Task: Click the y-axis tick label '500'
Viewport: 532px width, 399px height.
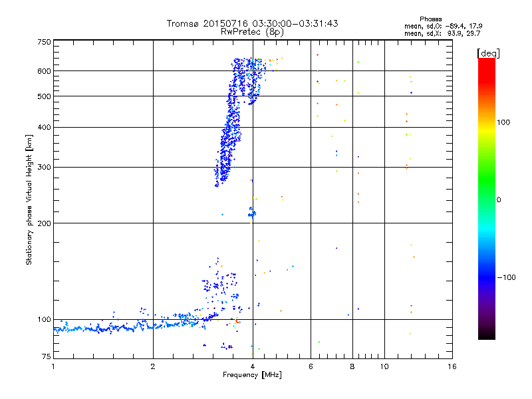Action: [x=44, y=96]
